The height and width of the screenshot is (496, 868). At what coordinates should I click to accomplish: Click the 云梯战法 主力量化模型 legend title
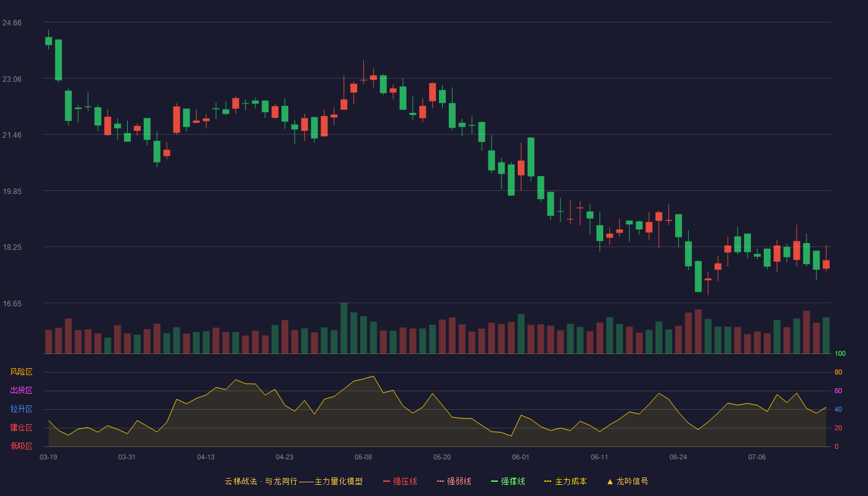pyautogui.click(x=293, y=481)
